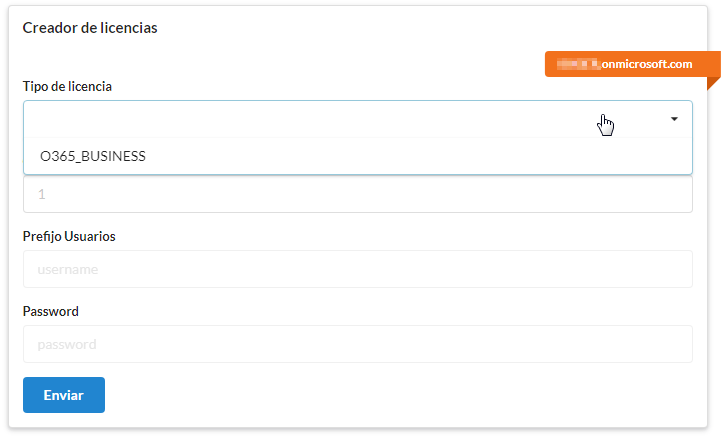Click the Creador de licencias heading
This screenshot has width=723, height=444.
coord(90,28)
